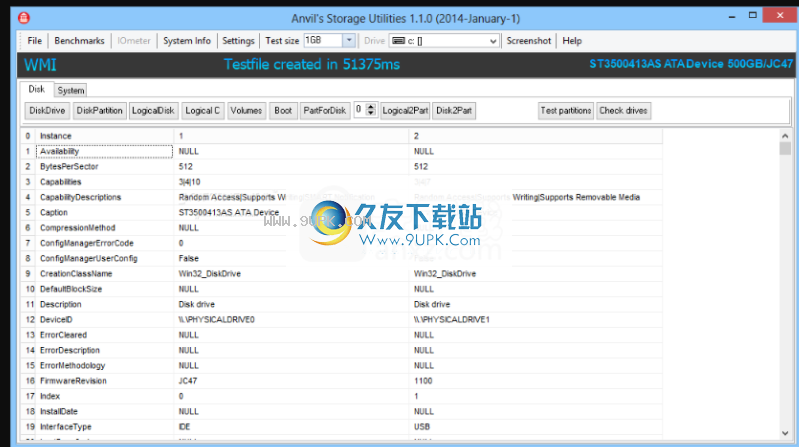Click the Logical2Part button

[405, 111]
